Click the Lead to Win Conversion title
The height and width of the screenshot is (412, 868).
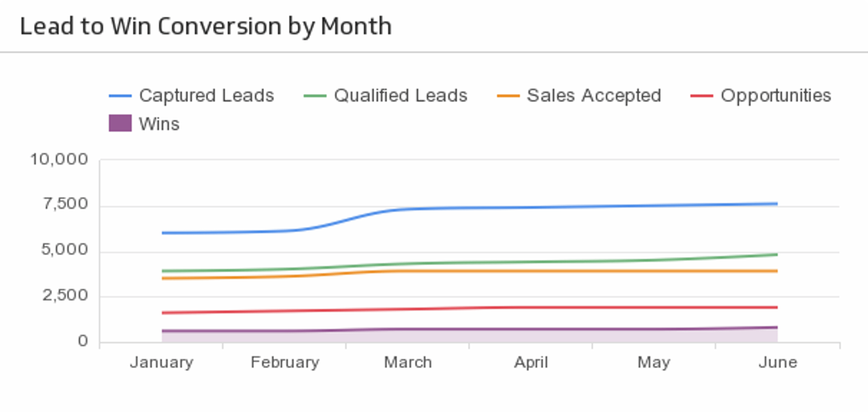(x=206, y=26)
